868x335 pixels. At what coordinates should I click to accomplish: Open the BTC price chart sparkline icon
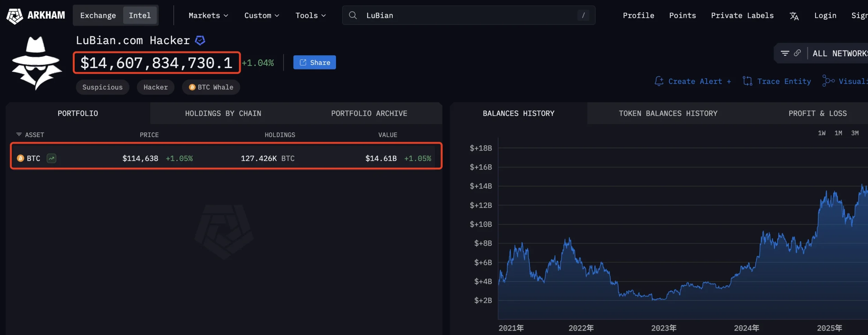51,158
